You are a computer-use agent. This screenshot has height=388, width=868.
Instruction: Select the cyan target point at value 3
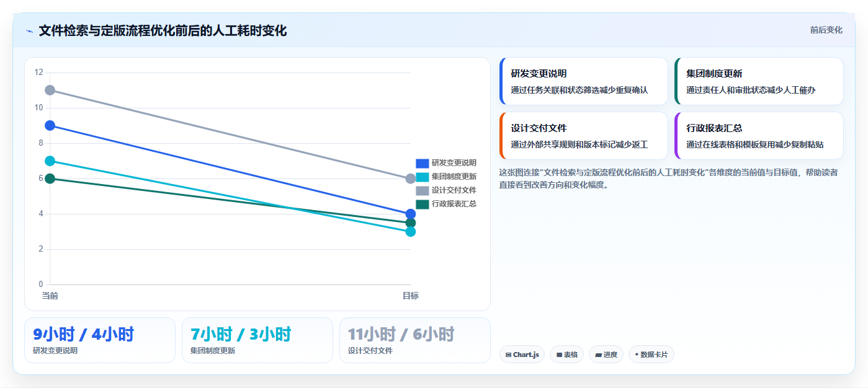pos(410,232)
